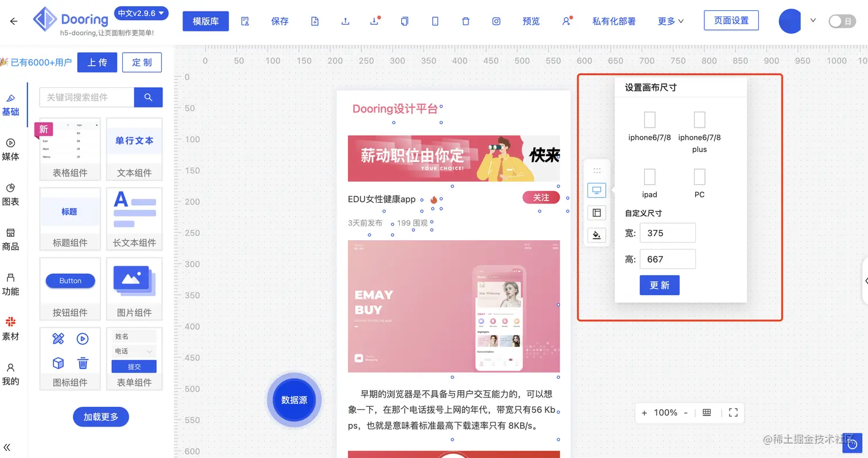
Task: Click the new page file-plus icon
Action: point(315,21)
